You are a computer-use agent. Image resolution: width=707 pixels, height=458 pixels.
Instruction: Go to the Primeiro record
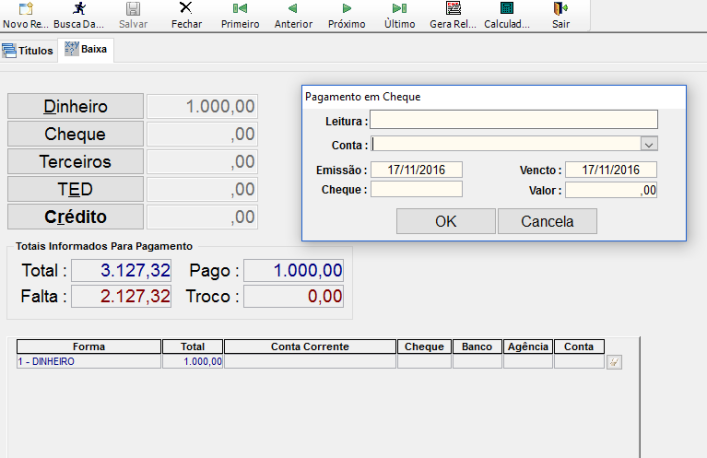point(239,9)
